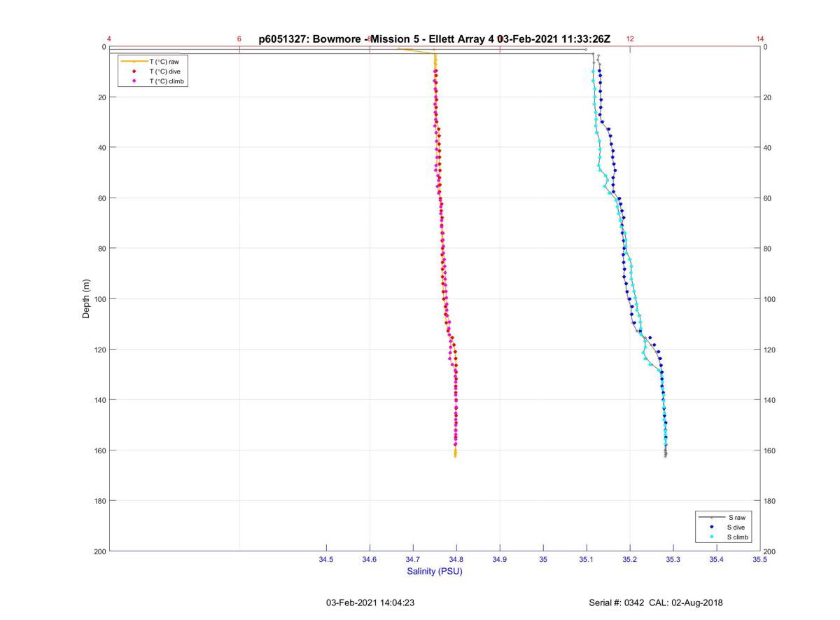Click the 35.2 salinity tick label
Image resolution: width=840 pixels, height=620 pixels.
(630, 559)
